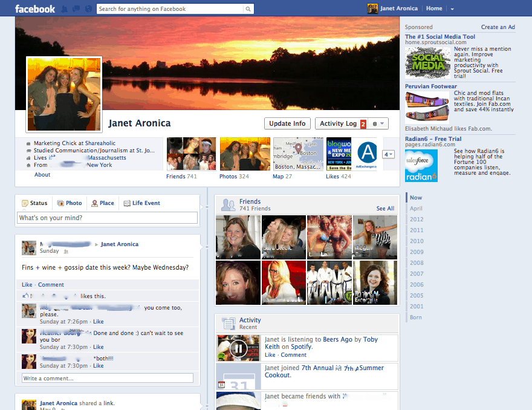The height and width of the screenshot is (410, 532).
Task: Click the Activity Recent box icon
Action: coord(228,324)
